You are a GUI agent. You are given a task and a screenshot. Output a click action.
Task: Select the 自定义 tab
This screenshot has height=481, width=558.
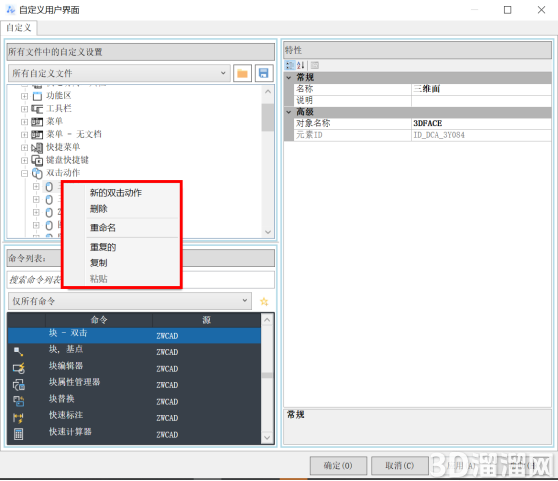point(19,28)
